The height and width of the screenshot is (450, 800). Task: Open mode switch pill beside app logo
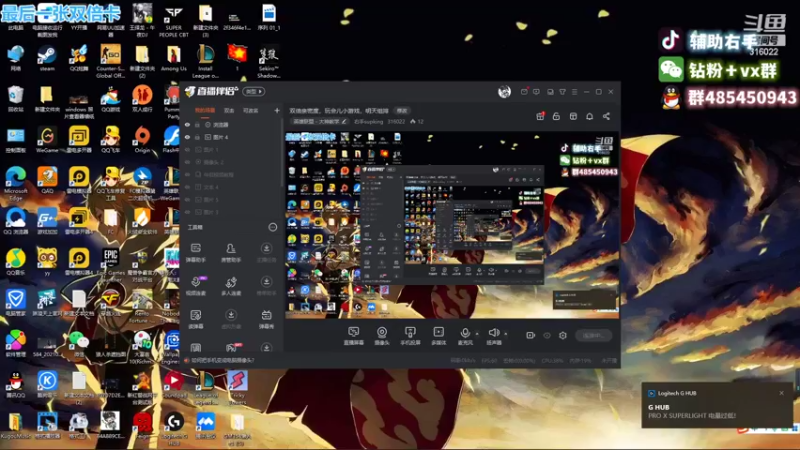tap(254, 91)
